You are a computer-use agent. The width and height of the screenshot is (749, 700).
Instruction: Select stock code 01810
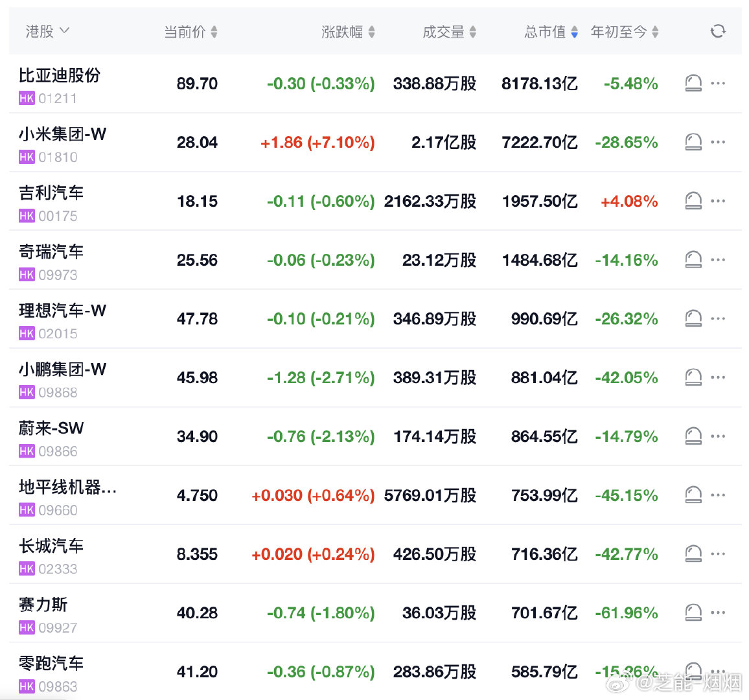[58, 157]
